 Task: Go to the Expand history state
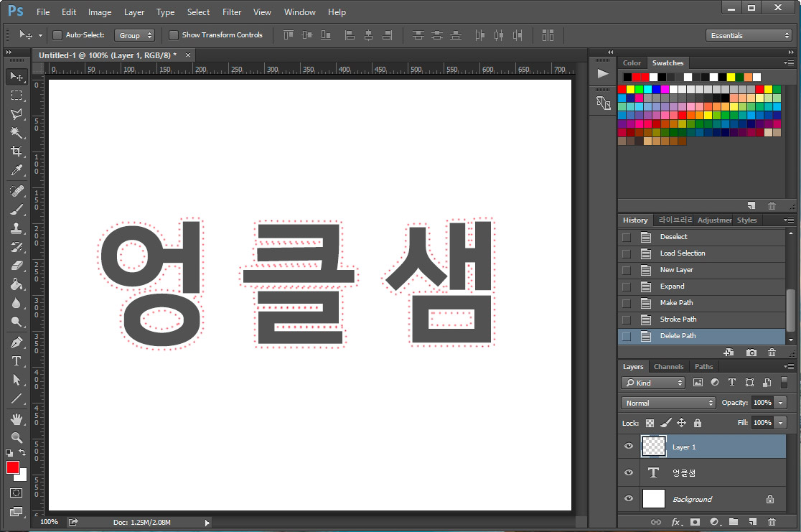point(701,286)
